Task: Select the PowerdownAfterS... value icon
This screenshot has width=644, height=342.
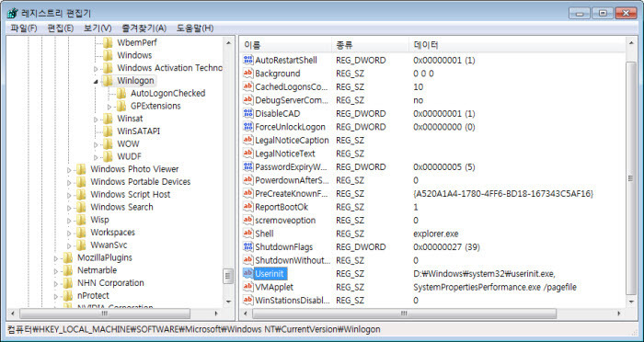Action: pos(247,180)
